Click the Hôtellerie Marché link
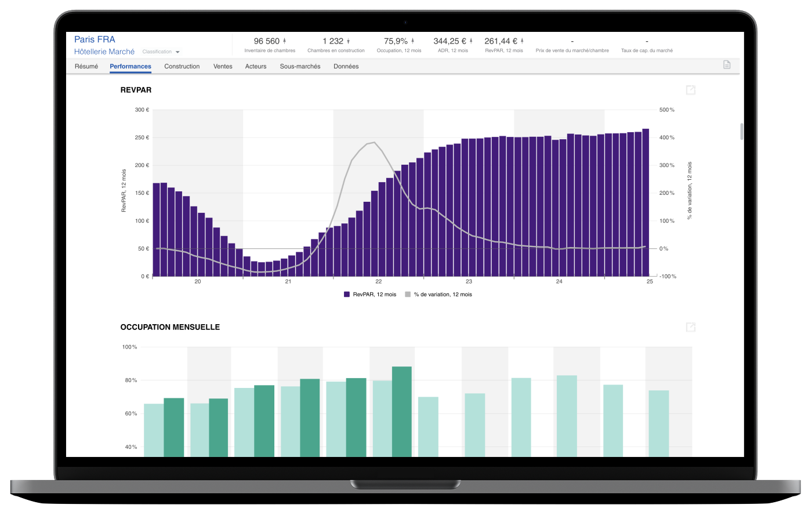The image size is (812, 519). (104, 52)
